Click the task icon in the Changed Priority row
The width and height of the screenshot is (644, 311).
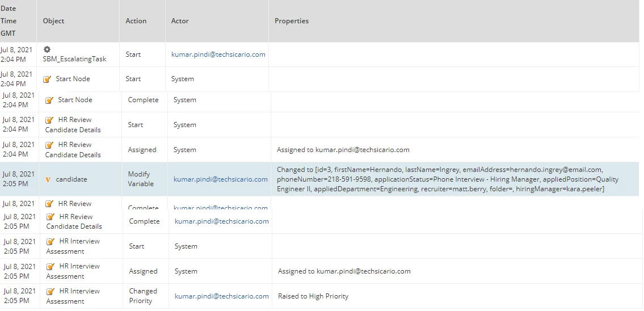pyautogui.click(x=50, y=292)
